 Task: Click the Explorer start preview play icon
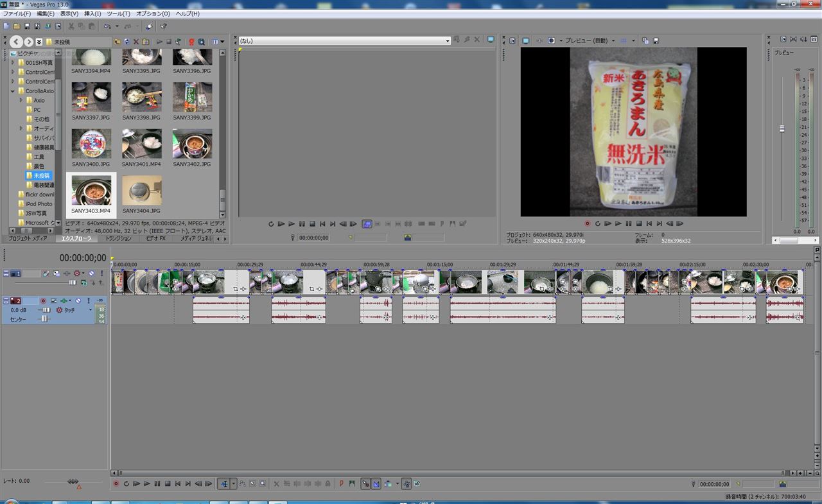[x=159, y=42]
